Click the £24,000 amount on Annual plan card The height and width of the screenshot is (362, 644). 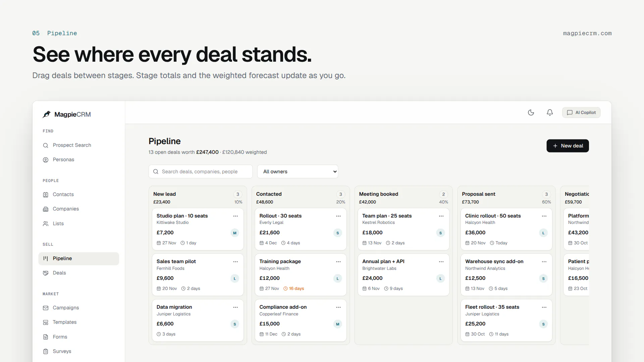372,278
